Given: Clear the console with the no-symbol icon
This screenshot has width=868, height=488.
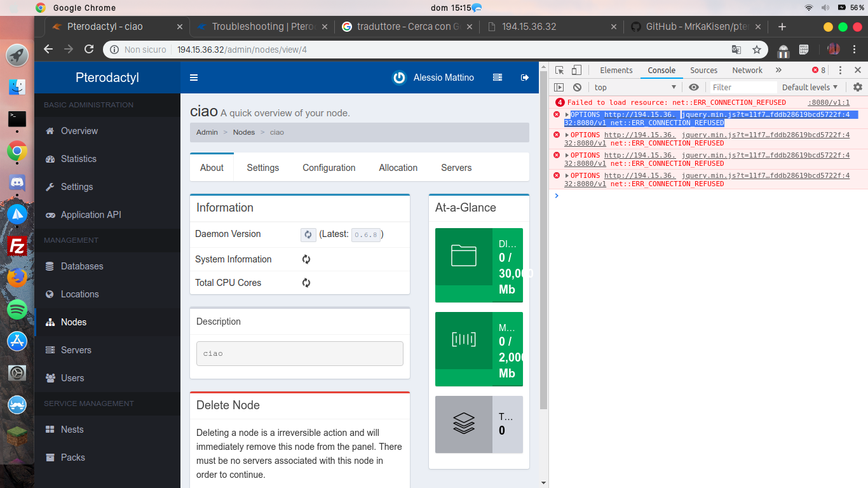Looking at the screenshot, I should pos(577,87).
